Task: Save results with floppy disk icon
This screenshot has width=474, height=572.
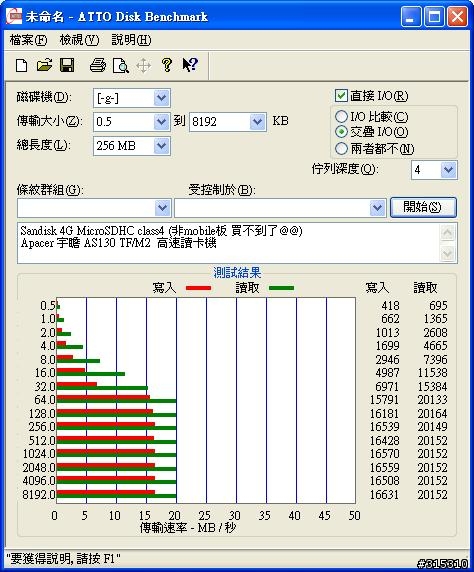Action: (x=67, y=65)
